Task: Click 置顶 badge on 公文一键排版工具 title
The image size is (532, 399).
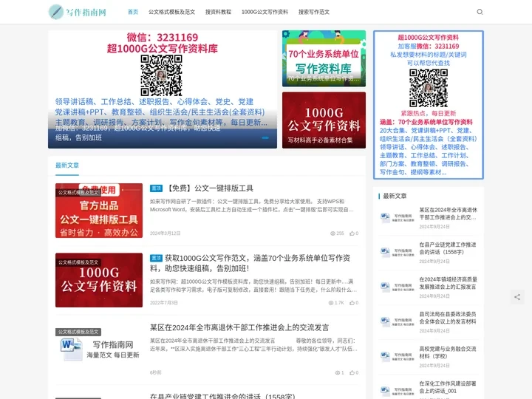Action: click(156, 188)
